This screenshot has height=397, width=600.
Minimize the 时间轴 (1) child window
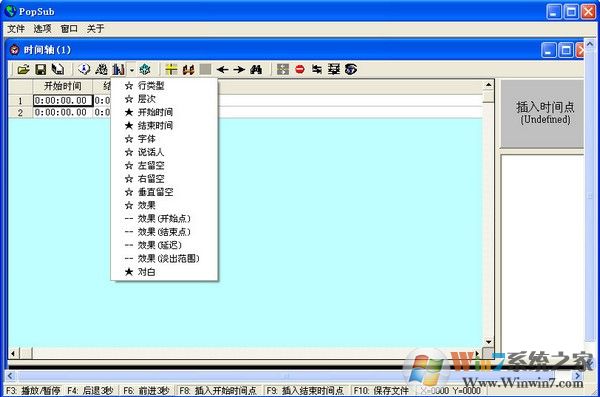point(548,50)
